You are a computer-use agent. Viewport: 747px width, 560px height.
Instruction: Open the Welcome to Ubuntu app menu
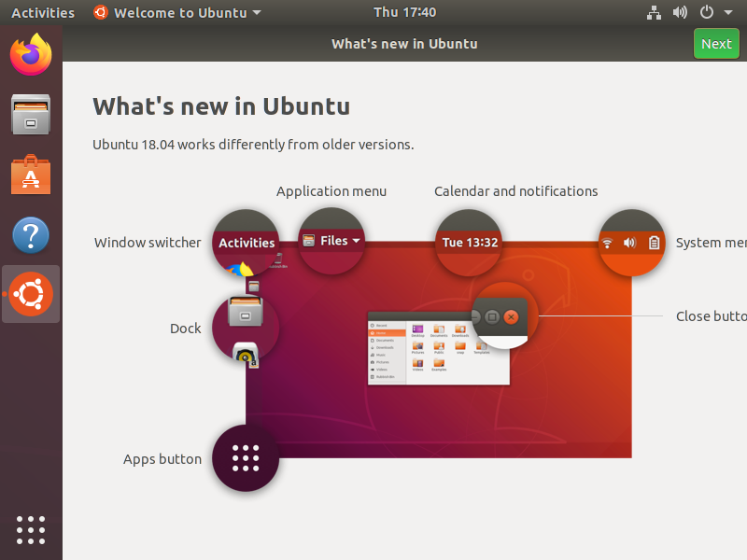tap(177, 13)
